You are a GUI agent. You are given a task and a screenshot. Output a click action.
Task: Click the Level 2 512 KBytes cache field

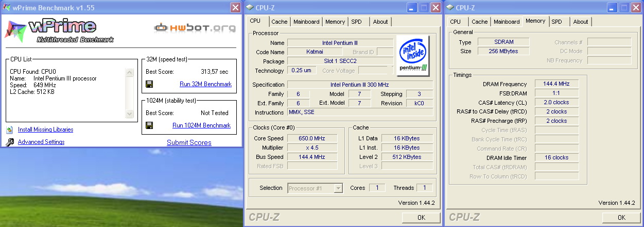tap(407, 157)
